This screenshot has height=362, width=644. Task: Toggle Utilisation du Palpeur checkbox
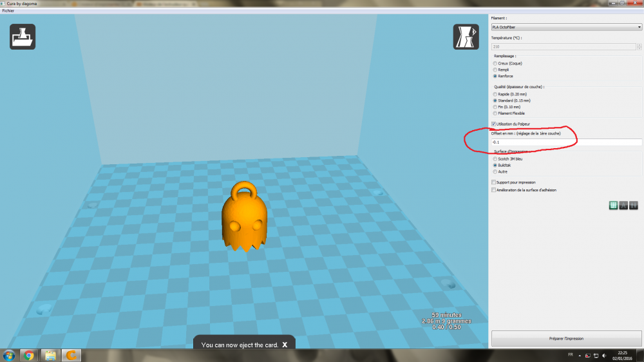[x=494, y=124]
